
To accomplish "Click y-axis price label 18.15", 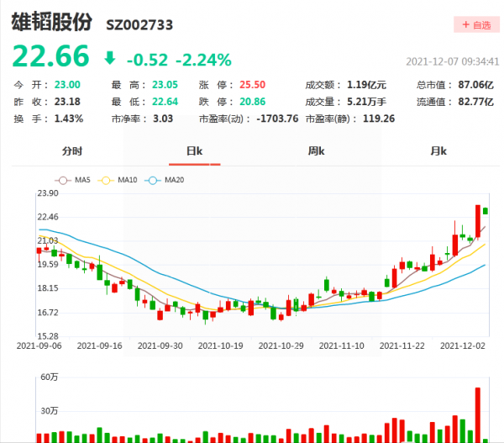I will pyautogui.click(x=48, y=288).
